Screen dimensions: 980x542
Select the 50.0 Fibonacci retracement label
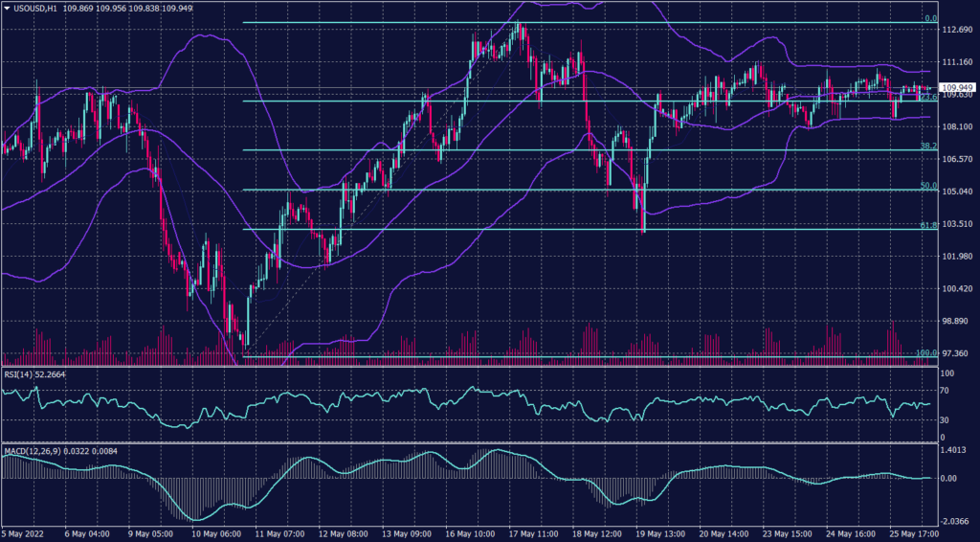tap(926, 186)
